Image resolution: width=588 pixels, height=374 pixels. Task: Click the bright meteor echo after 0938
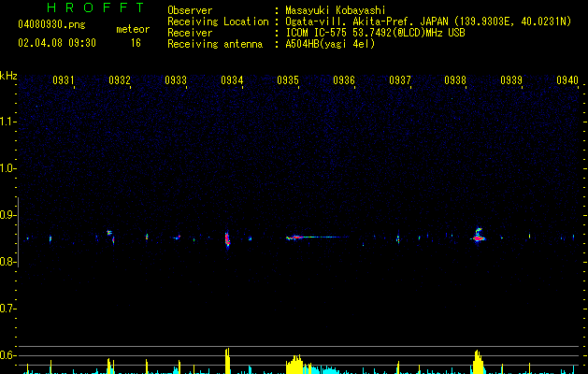coord(478,236)
